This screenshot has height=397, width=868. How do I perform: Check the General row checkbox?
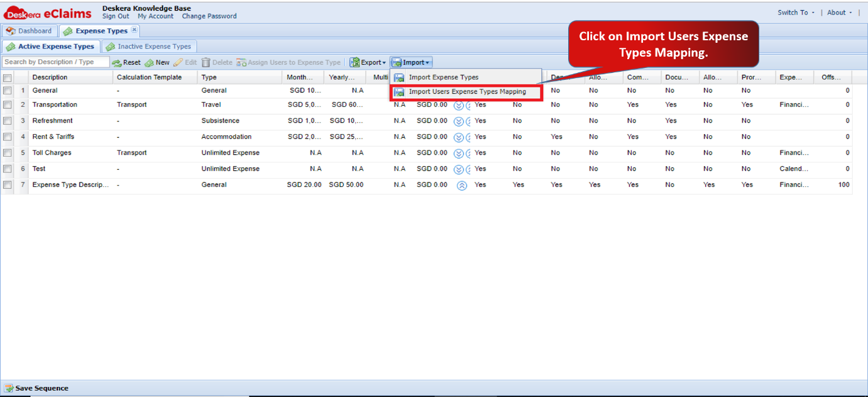[7, 91]
